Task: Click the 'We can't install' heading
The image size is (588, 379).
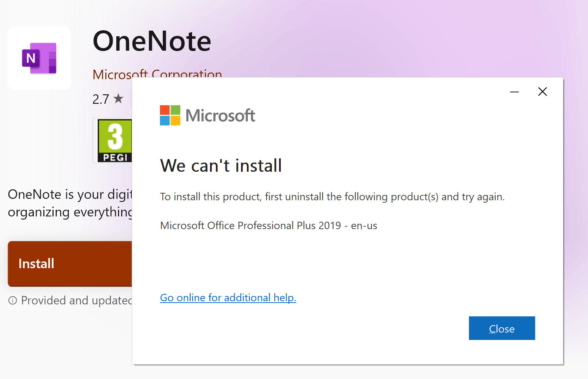Action: (x=221, y=165)
